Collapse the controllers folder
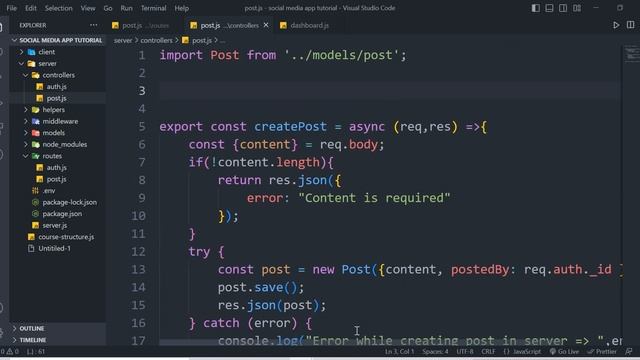The width and height of the screenshot is (640, 360). coord(57,75)
